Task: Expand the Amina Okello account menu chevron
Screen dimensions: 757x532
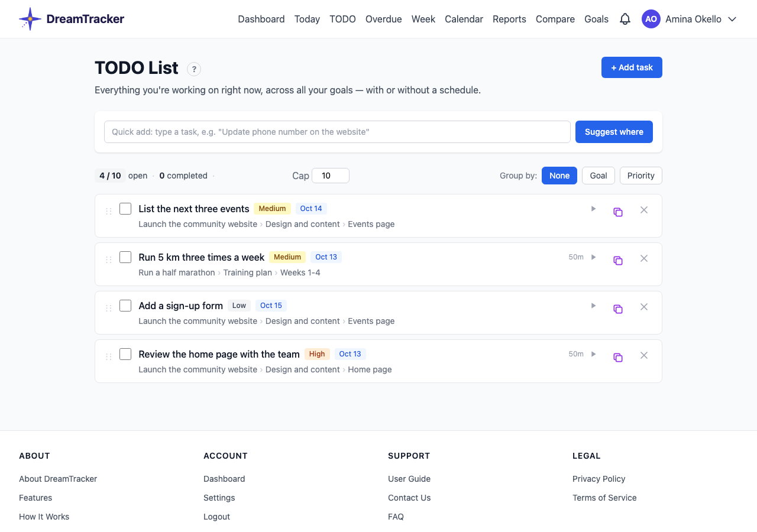Action: (732, 19)
